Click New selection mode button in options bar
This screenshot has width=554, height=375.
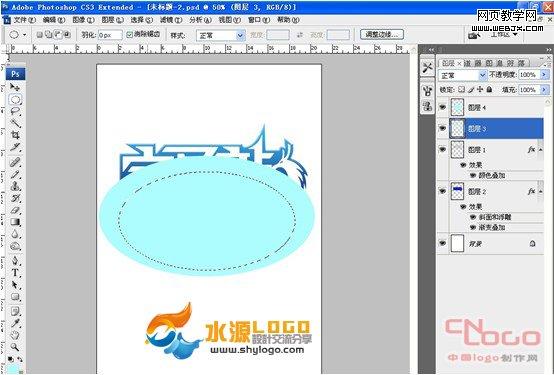click(x=40, y=35)
